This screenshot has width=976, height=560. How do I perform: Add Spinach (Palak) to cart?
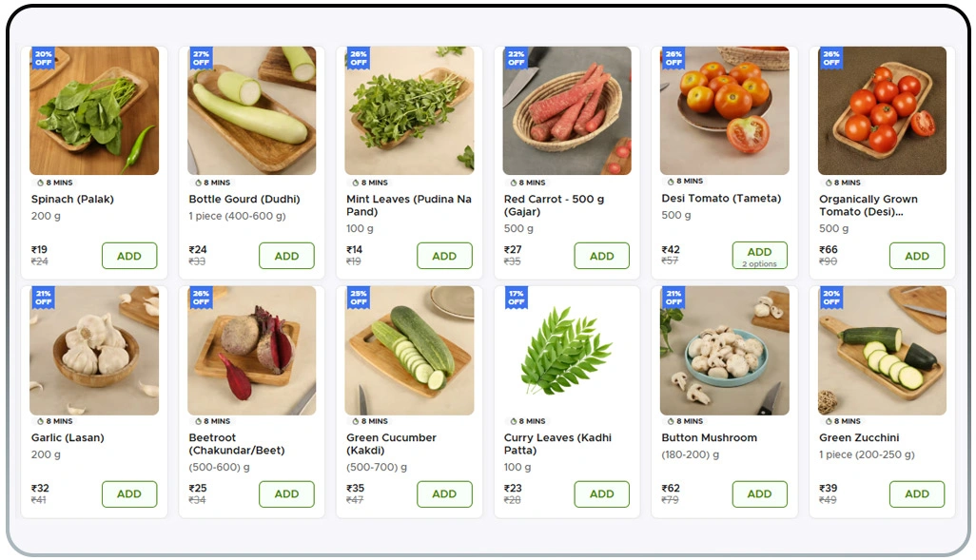129,256
